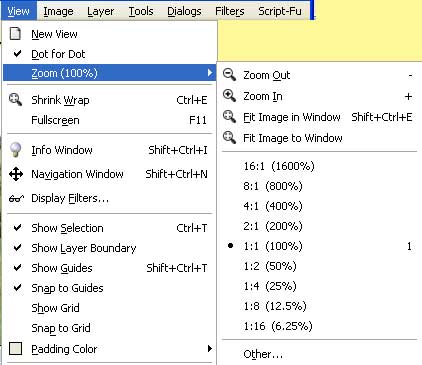Set zoom to 2:1 (200%)
Screen dimensions: 422x365
[273, 226]
